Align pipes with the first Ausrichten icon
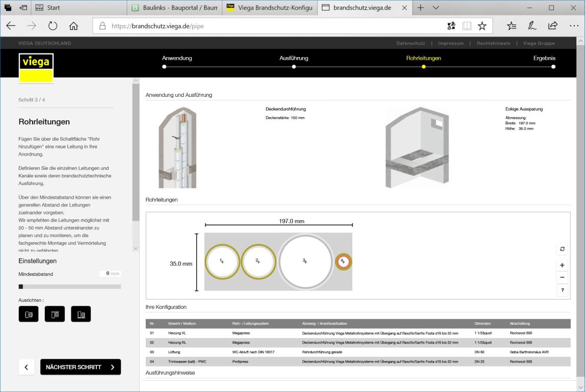This screenshot has height=392, width=585. pos(29,314)
